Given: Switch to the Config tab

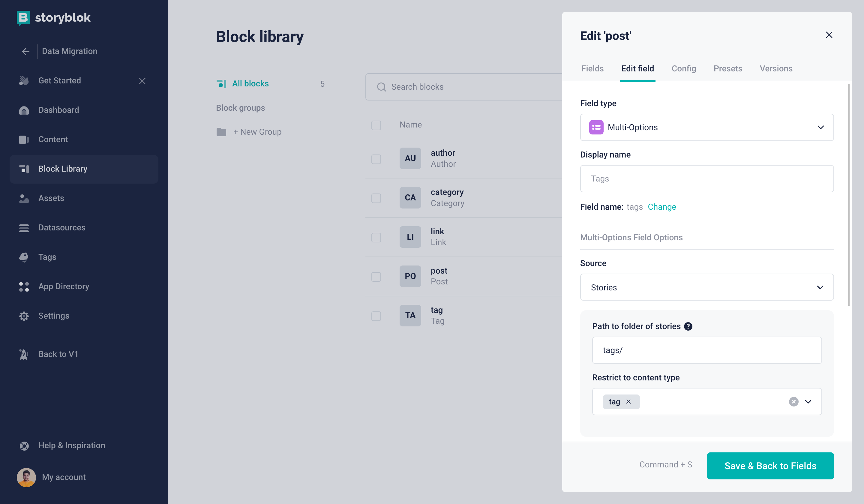Looking at the screenshot, I should coord(684,69).
